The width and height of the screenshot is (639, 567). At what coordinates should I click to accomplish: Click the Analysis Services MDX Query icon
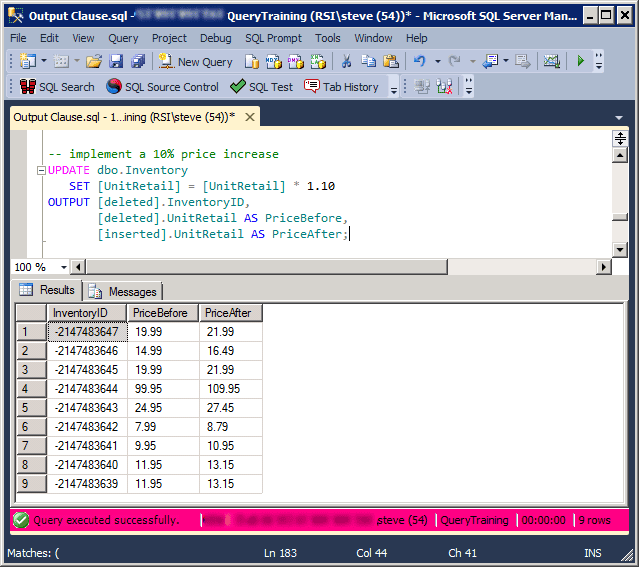pyautogui.click(x=273, y=62)
